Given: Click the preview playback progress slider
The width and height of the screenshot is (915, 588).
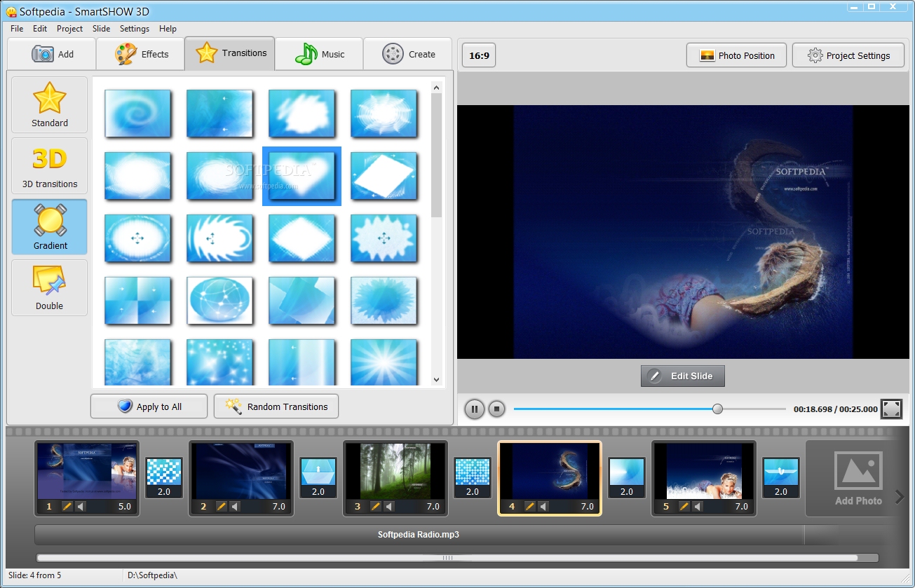Looking at the screenshot, I should 649,409.
